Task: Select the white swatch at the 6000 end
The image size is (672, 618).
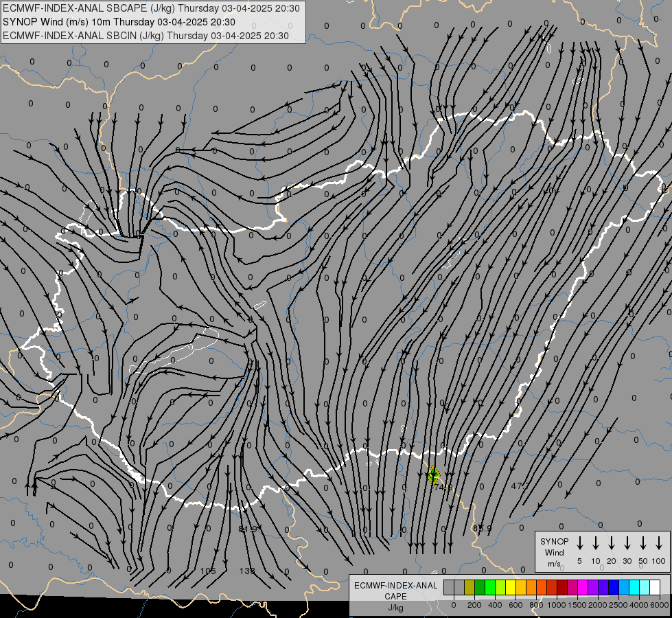Action: tap(654, 587)
